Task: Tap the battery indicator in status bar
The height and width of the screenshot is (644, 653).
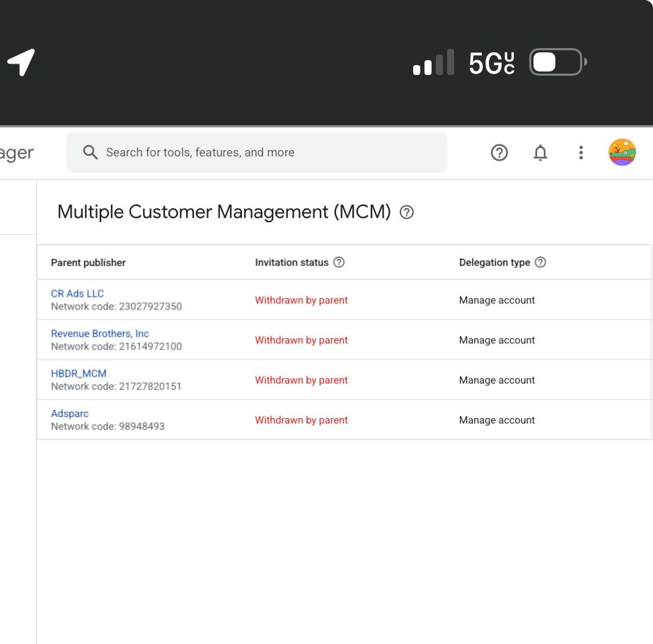Action: pos(557,62)
